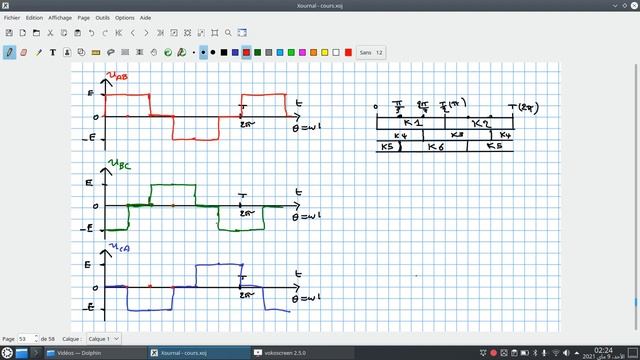Select the Insert Image tool
Image resolution: width=640 pixels, height=360 pixels.
tap(67, 52)
